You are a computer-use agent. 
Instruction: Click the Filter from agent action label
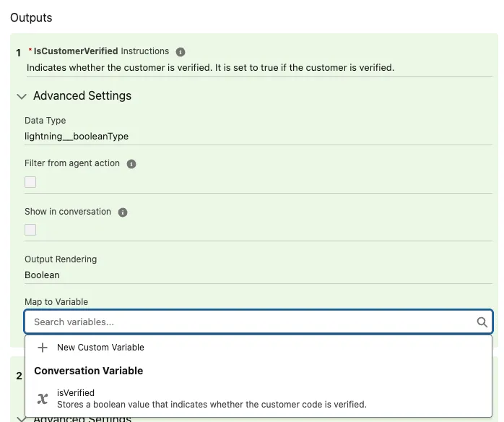point(72,163)
